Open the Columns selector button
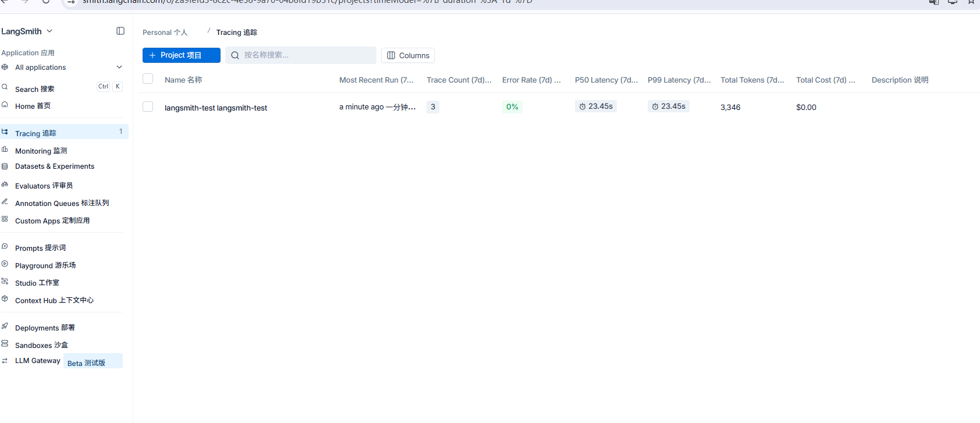The width and height of the screenshot is (980, 423). (x=408, y=55)
